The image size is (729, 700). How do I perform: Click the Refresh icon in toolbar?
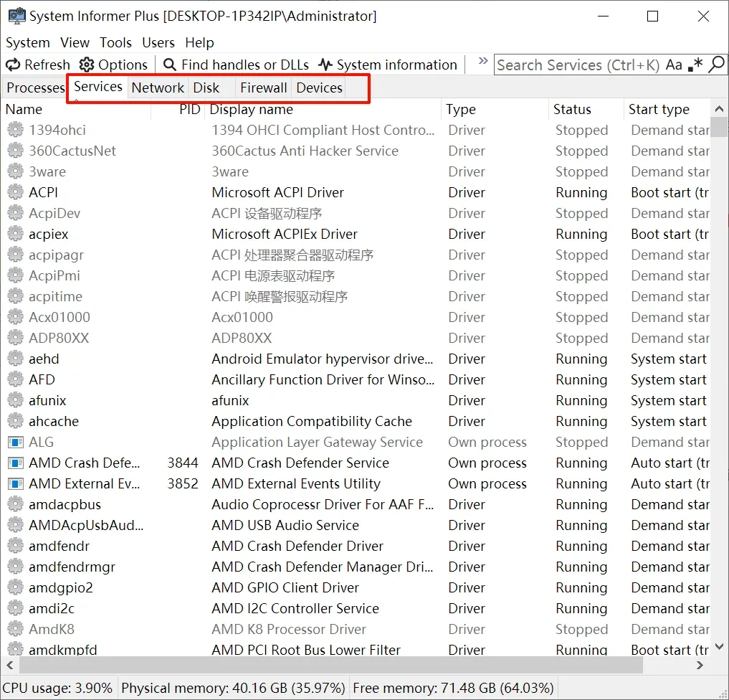[13, 65]
